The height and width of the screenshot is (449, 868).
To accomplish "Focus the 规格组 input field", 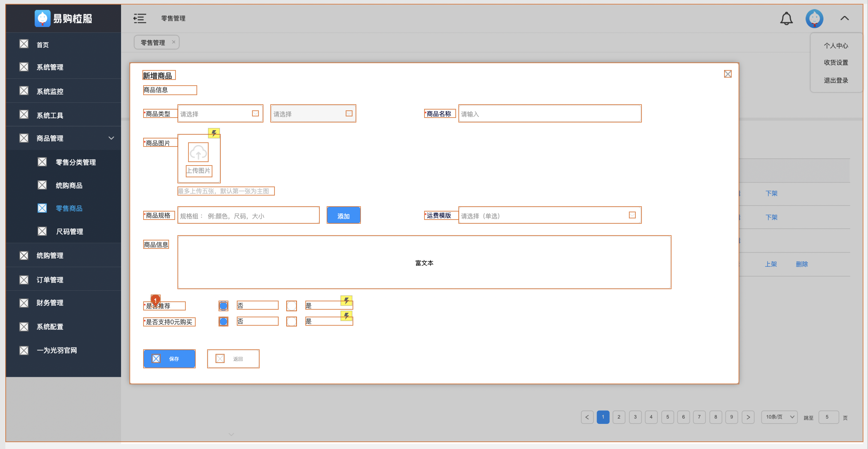I will click(249, 215).
